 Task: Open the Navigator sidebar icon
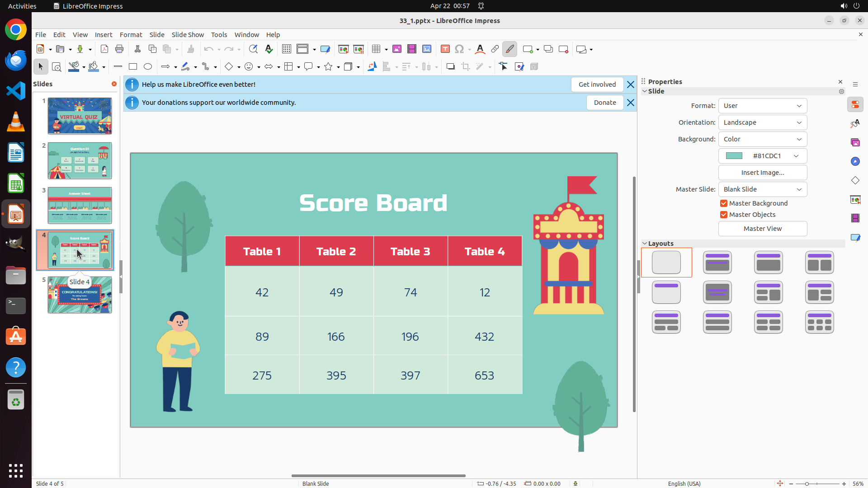point(855,161)
